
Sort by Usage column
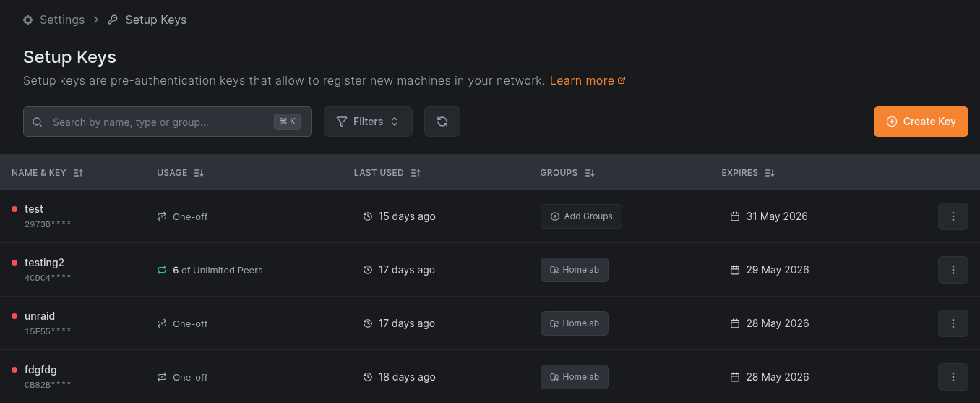click(180, 173)
